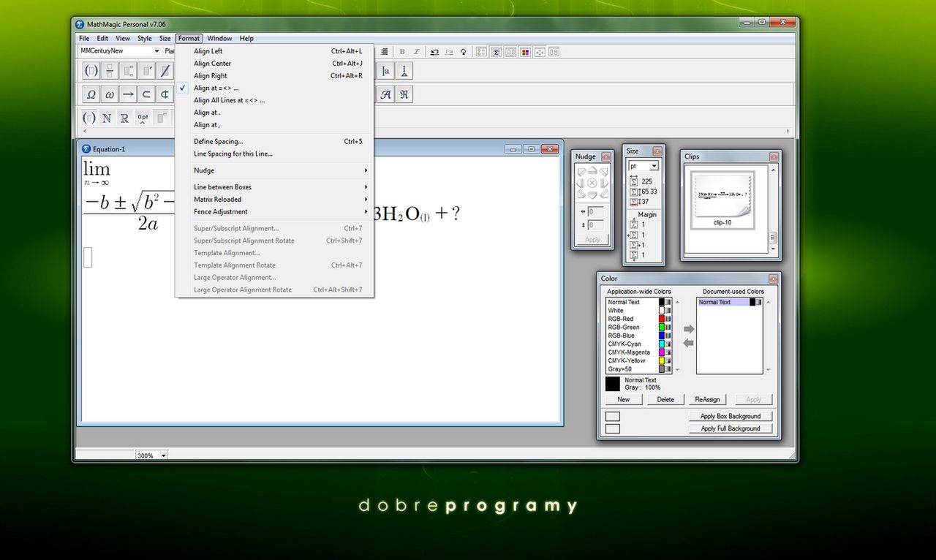Click the nudge palette toolbar icon
Image resolution: width=936 pixels, height=560 pixels.
(x=540, y=52)
